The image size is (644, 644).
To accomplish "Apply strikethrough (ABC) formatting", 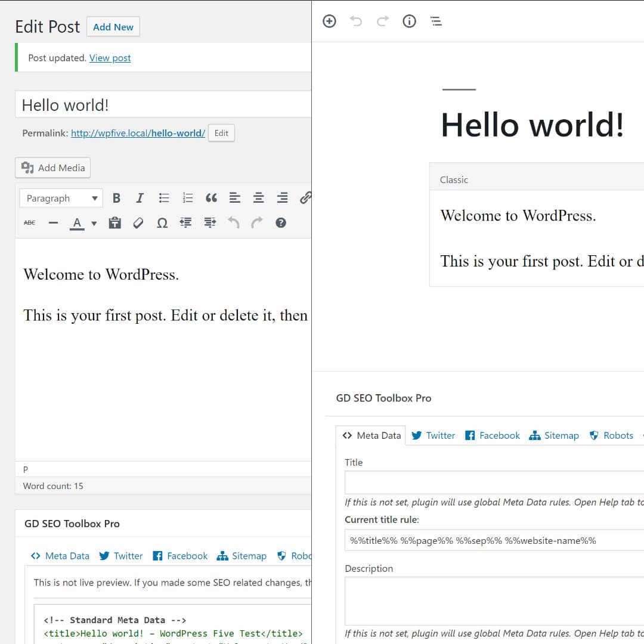I will (x=30, y=222).
